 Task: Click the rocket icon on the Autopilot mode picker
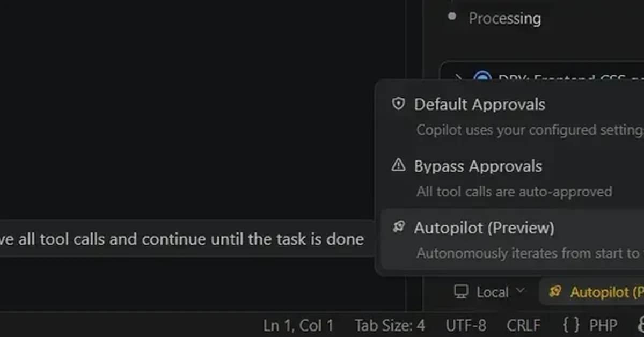[x=554, y=292]
